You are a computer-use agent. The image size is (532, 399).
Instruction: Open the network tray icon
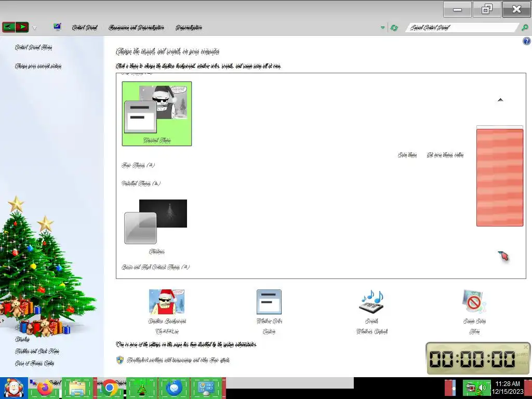[x=470, y=388]
